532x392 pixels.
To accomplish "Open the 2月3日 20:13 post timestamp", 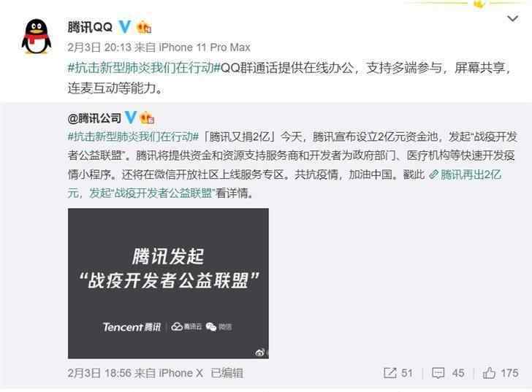I will click(x=99, y=47).
